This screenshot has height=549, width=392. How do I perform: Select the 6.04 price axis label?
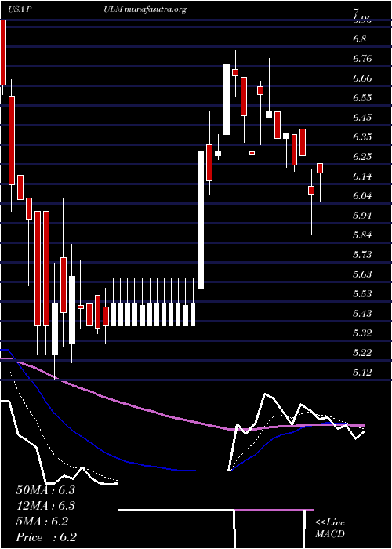[x=362, y=196]
